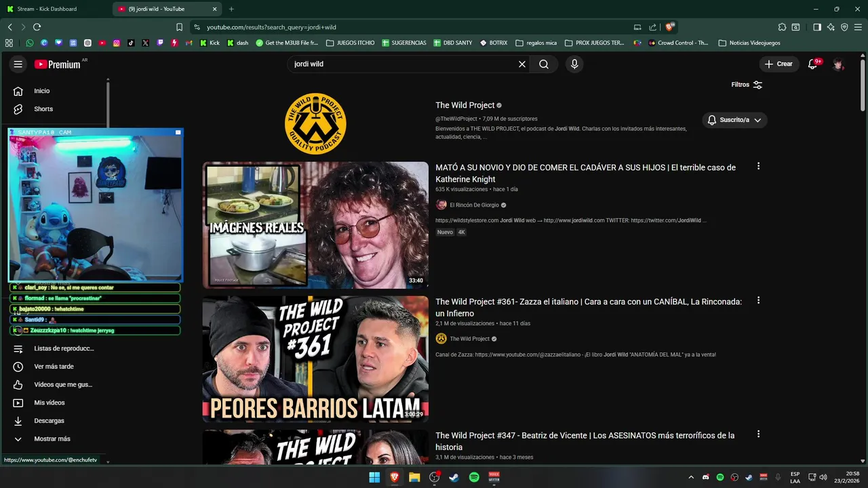Open the X (Twitter) bookmark icon
Viewport: 868px width, 488px height.
point(145,43)
